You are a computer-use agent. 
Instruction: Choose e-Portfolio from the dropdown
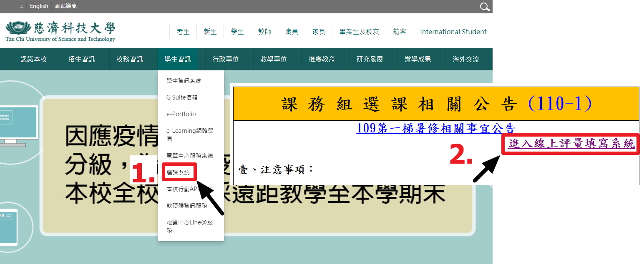point(181,114)
